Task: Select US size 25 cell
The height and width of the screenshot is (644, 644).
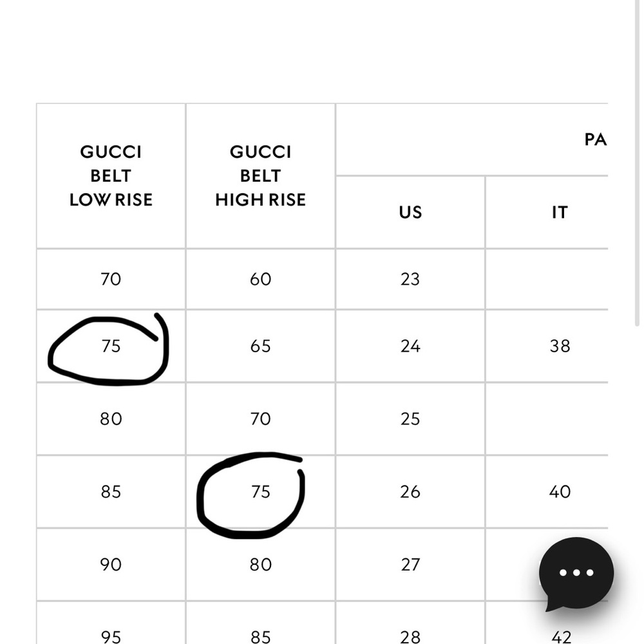Action: [x=410, y=419]
